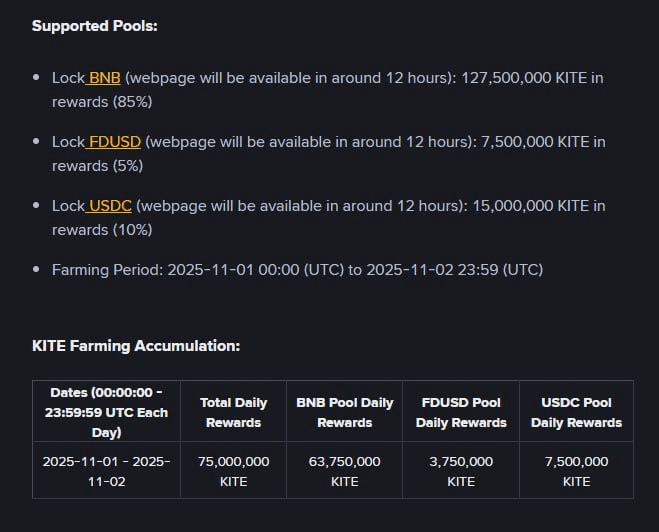The height and width of the screenshot is (532, 659).
Task: Click the "rewards (5%)" text under FDUSD
Action: pyautogui.click(x=97, y=165)
